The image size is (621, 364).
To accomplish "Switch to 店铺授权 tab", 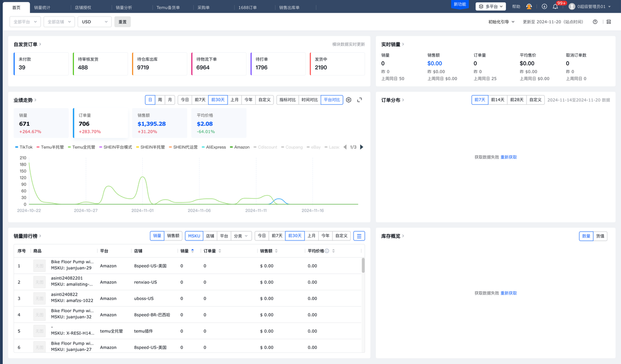I will tap(83, 8).
